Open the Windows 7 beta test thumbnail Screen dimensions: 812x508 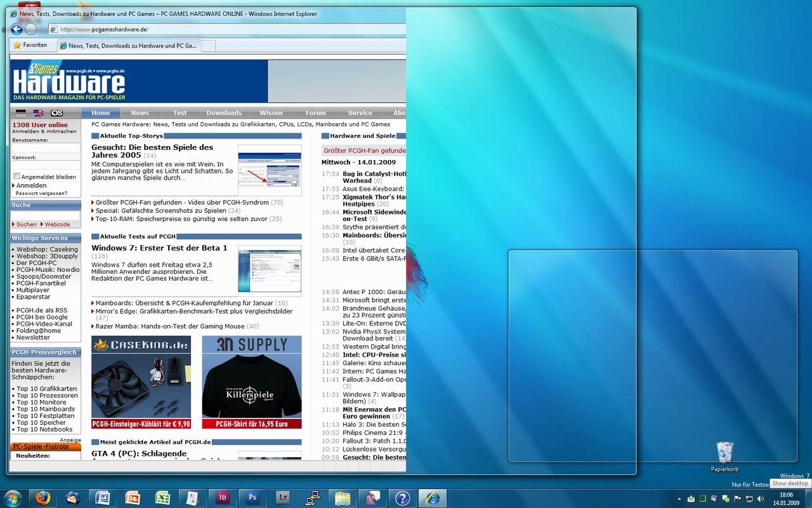[x=270, y=271]
